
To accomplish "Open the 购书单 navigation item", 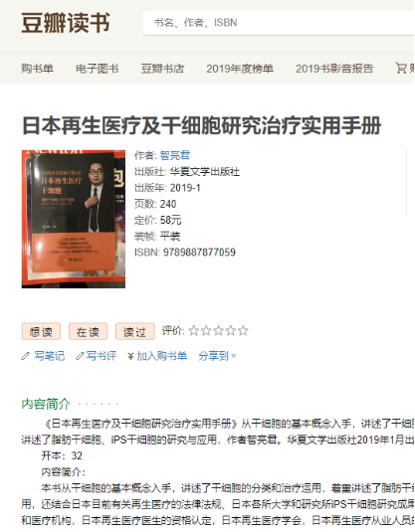I will 38,69.
